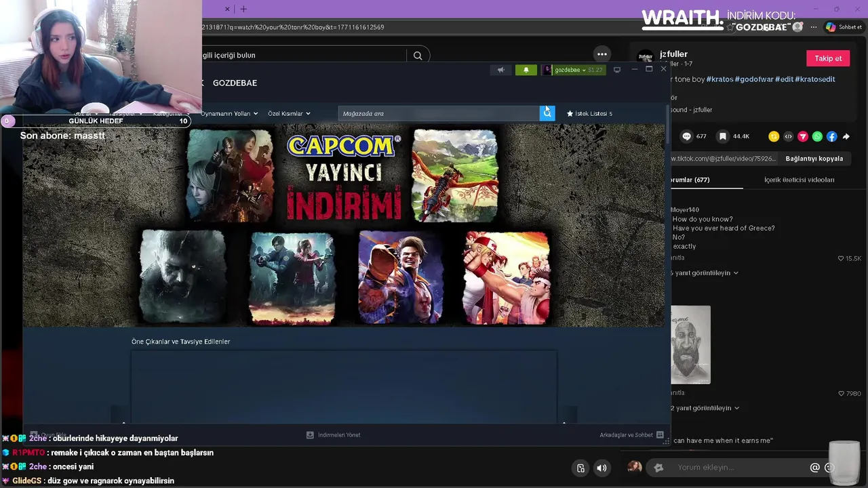
Task: Switch to Yorumlar (677) tab
Action: click(689, 180)
